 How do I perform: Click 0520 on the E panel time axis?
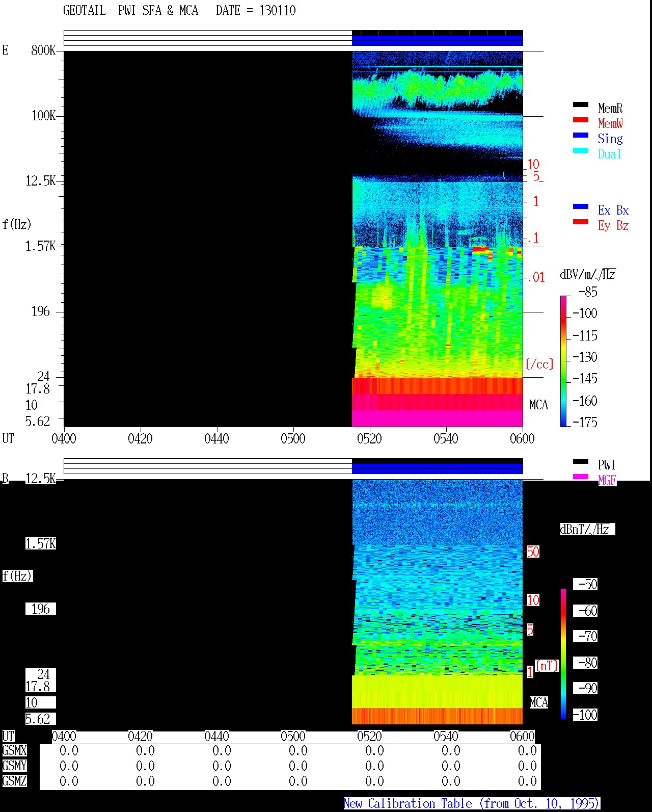(x=369, y=438)
